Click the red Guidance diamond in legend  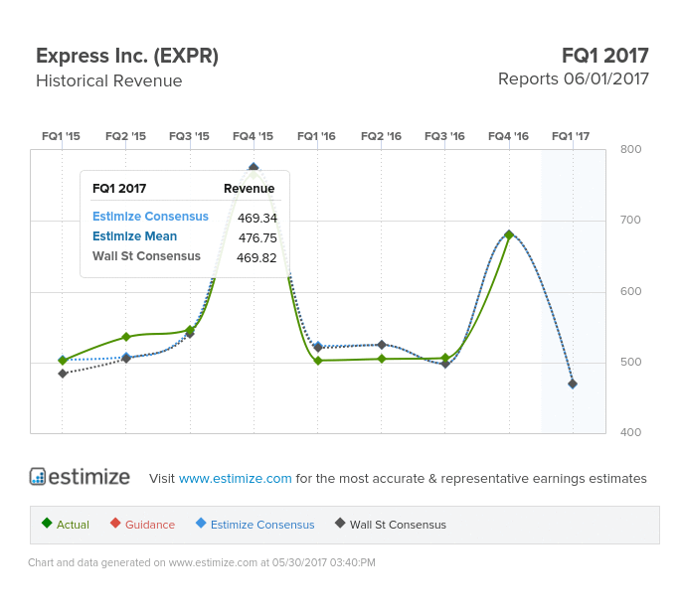115,523
